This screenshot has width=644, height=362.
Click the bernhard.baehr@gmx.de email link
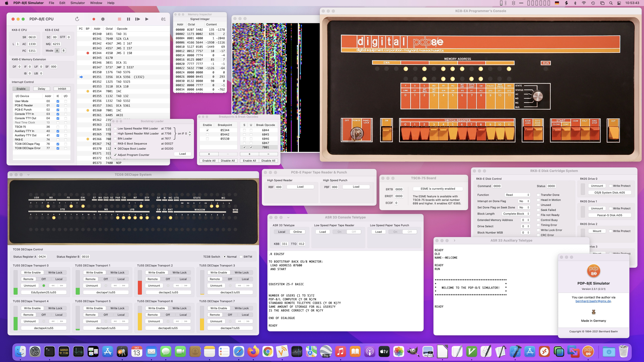(593, 301)
